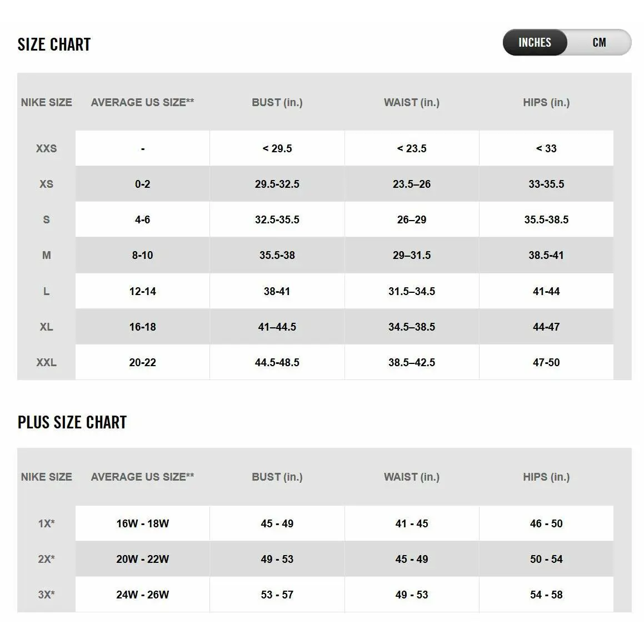Click the S average US size 4-6
This screenshot has width=644, height=644.
click(x=142, y=219)
